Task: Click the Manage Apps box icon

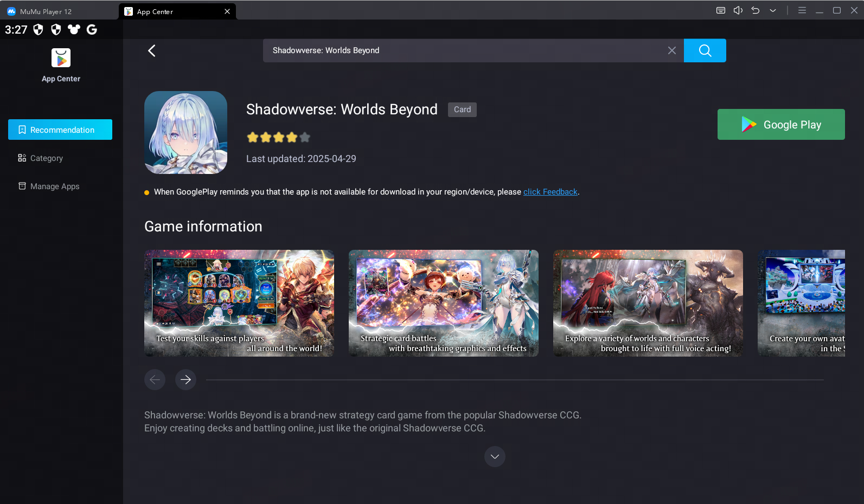Action: point(22,186)
